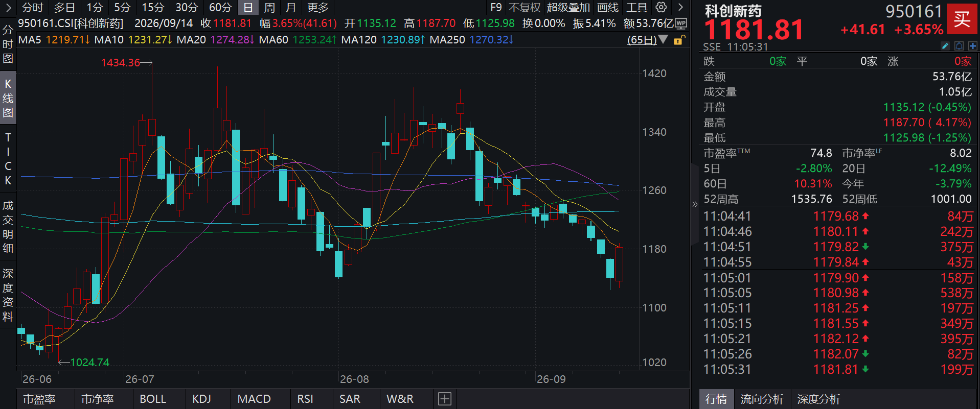Show 市盈率 indicator
Image resolution: width=980 pixels, height=409 pixels.
[39, 399]
